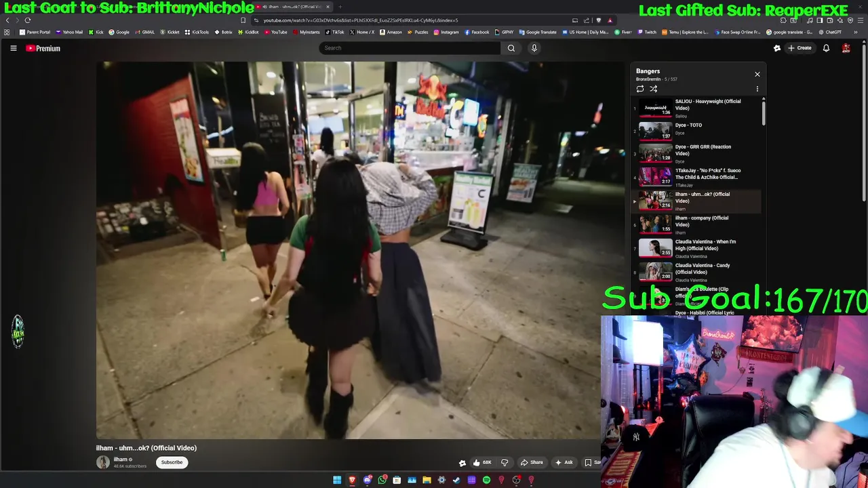The width and height of the screenshot is (868, 488).
Task: Play Claudia Valentina - Candy video
Action: click(x=696, y=272)
